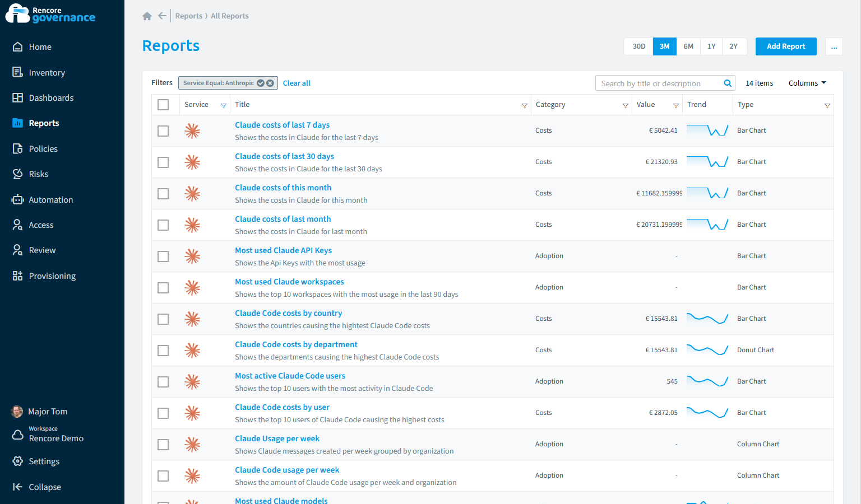Open the Category column filter
The image size is (861, 504).
coord(626,105)
